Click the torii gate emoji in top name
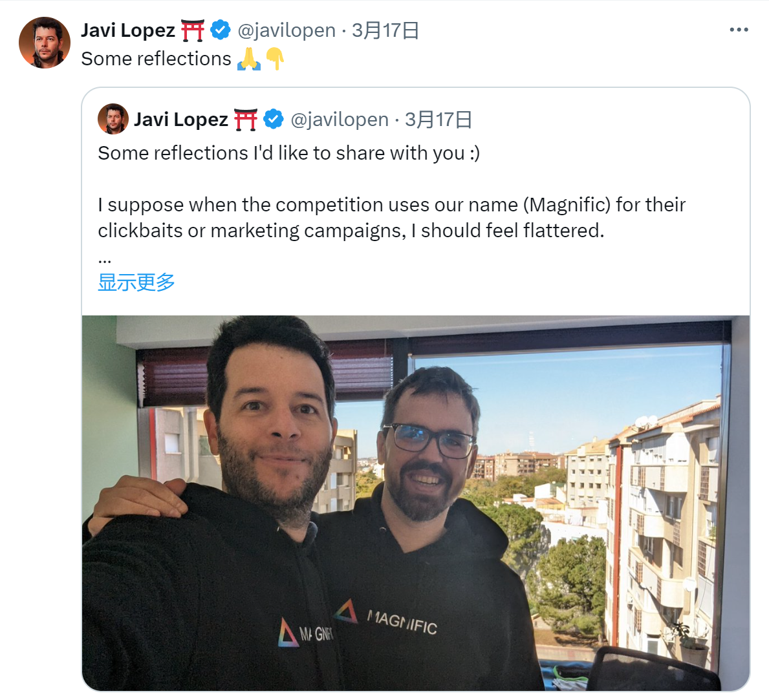This screenshot has height=700, width=769. (x=192, y=30)
